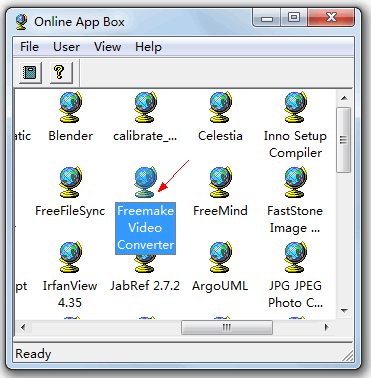Screen dimensions: 371x378
Task: Click the vertical scrollbar thumb
Action: click(344, 140)
